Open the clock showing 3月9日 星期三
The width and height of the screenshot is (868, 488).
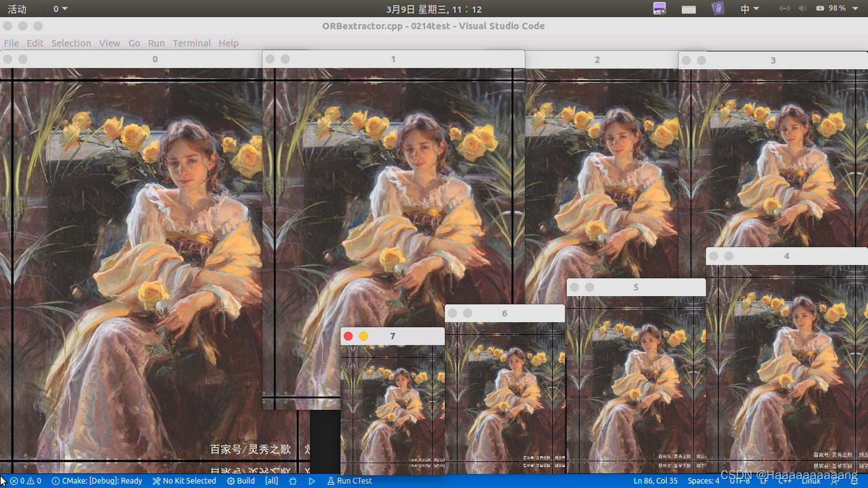tap(434, 9)
